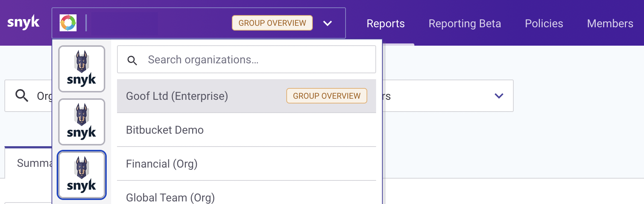
Task: Click the Group Overview badge beside Goof Ltd
Action: pyautogui.click(x=327, y=96)
